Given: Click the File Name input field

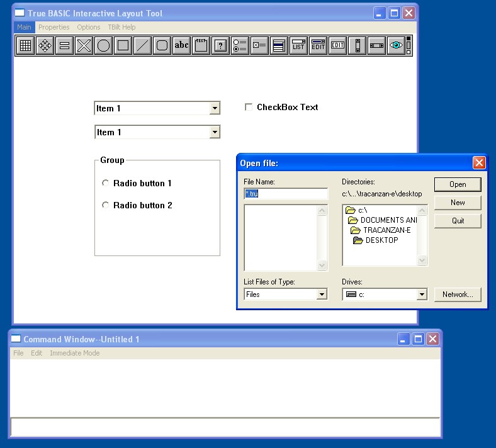Looking at the screenshot, I should tap(286, 194).
